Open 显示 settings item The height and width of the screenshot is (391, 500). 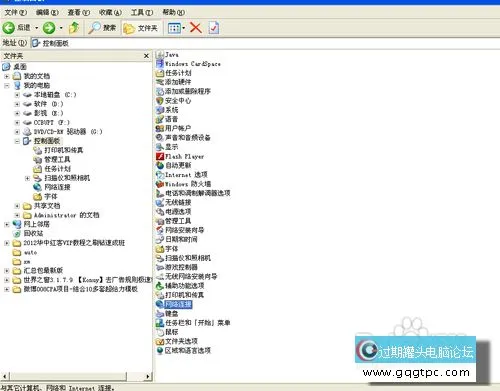167,147
